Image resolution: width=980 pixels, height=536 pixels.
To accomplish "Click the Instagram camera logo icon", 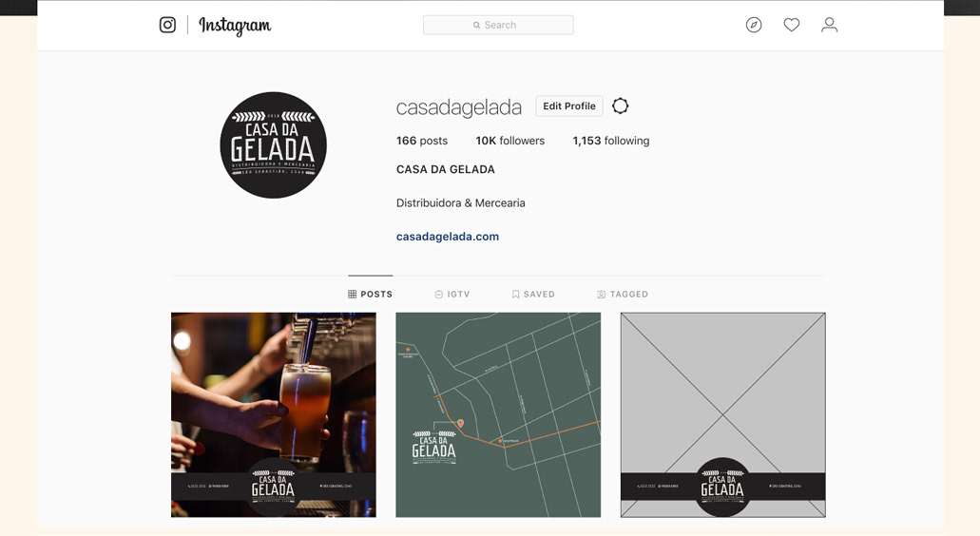I will click(x=167, y=25).
